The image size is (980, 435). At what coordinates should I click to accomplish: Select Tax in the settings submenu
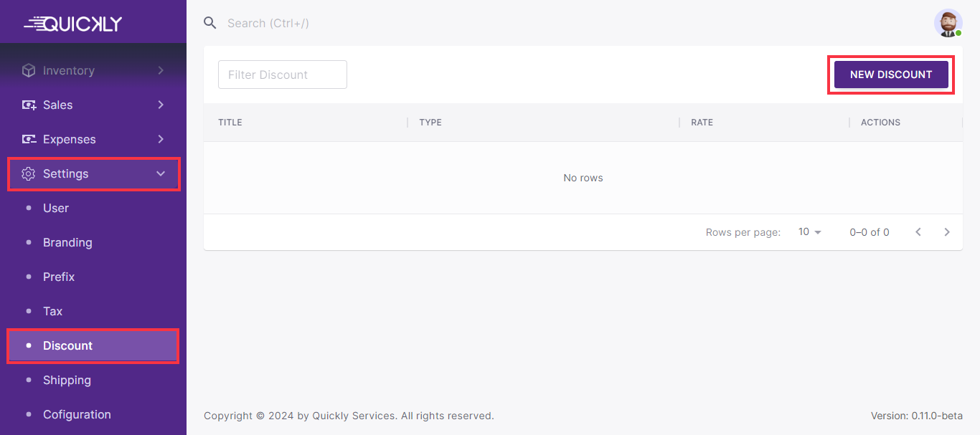52,311
